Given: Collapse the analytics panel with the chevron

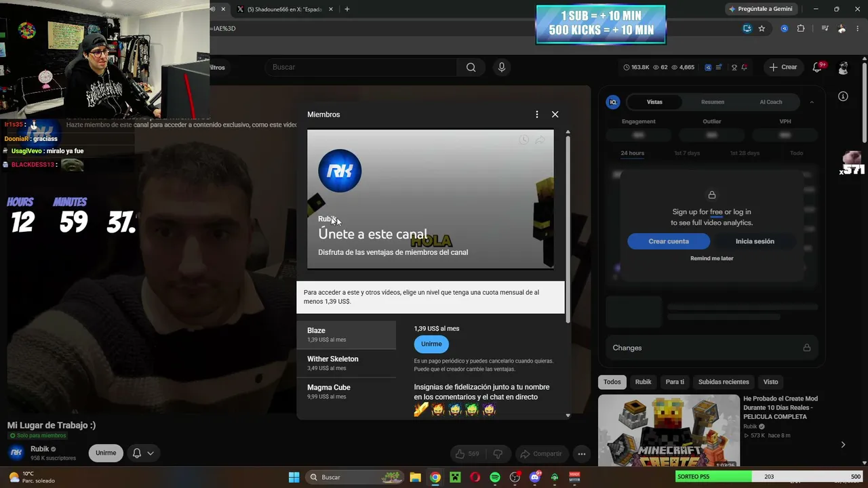Looking at the screenshot, I should click(812, 102).
